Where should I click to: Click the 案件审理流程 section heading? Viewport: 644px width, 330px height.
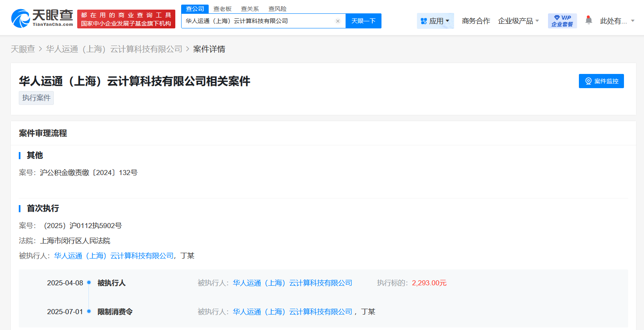(x=43, y=133)
